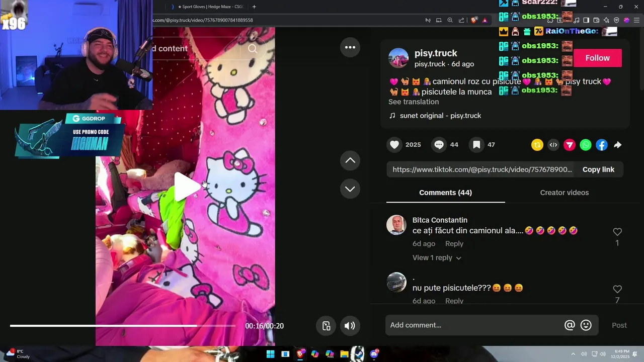
Task: Toggle the browser sidebar panel icon
Action: coord(586,20)
